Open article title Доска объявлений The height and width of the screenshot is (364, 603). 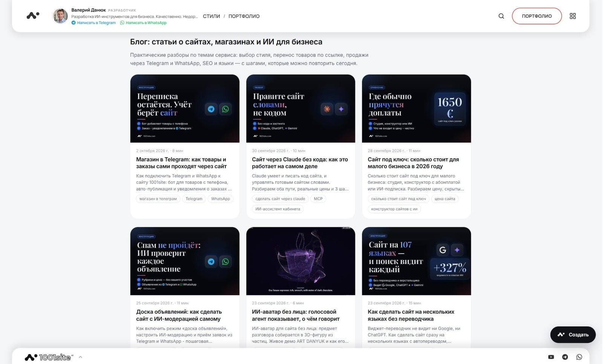pos(179,315)
